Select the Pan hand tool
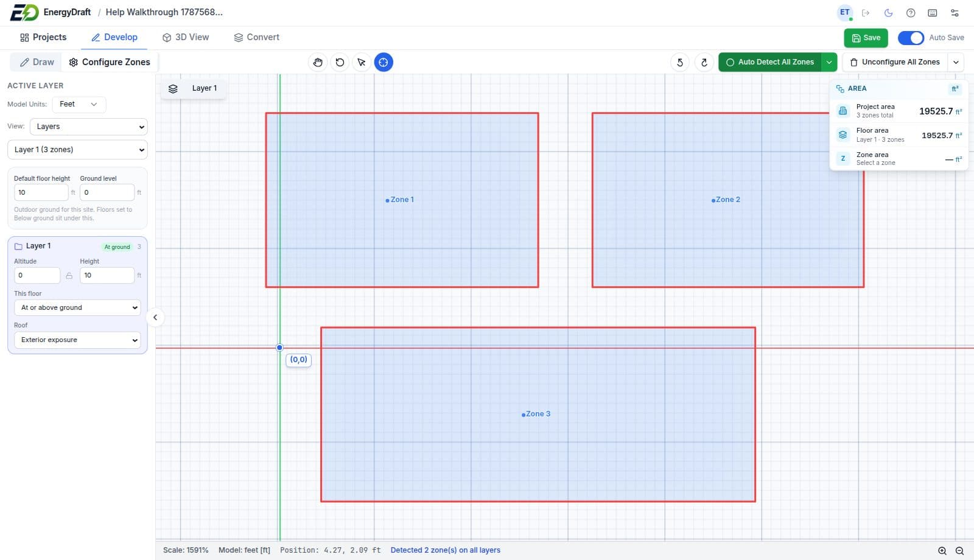 tap(318, 62)
